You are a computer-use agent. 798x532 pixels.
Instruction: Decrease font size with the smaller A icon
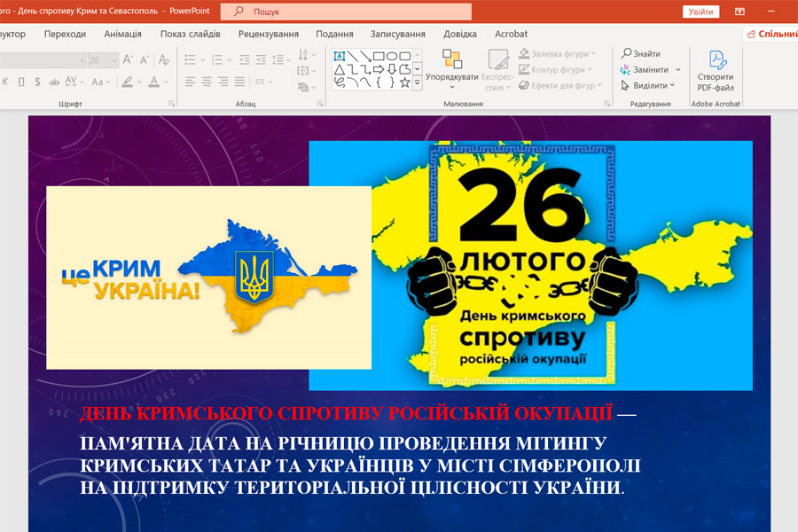coord(145,60)
